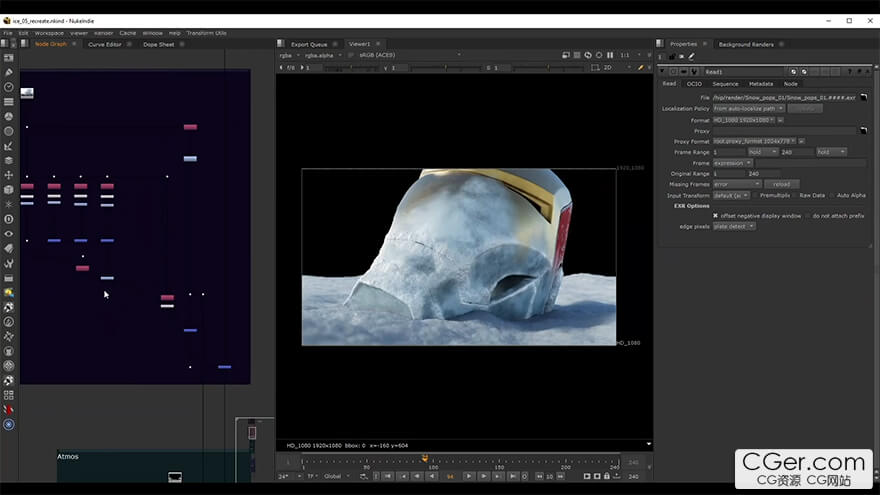Open the Frame expression dropdown
The height and width of the screenshot is (495, 880).
pyautogui.click(x=732, y=163)
